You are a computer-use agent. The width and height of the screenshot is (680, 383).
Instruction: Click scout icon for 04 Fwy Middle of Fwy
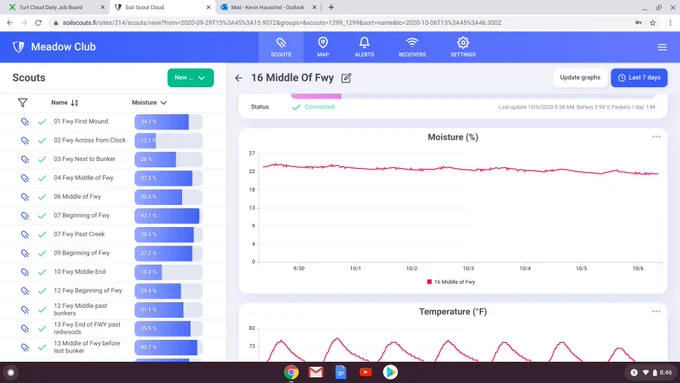[25, 178]
